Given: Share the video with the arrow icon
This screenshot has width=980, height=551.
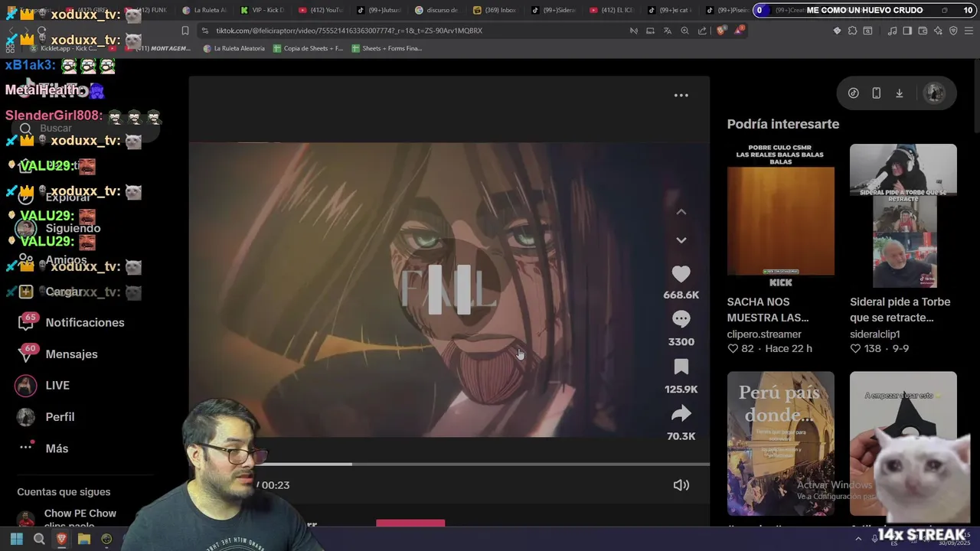Looking at the screenshot, I should click(x=681, y=414).
